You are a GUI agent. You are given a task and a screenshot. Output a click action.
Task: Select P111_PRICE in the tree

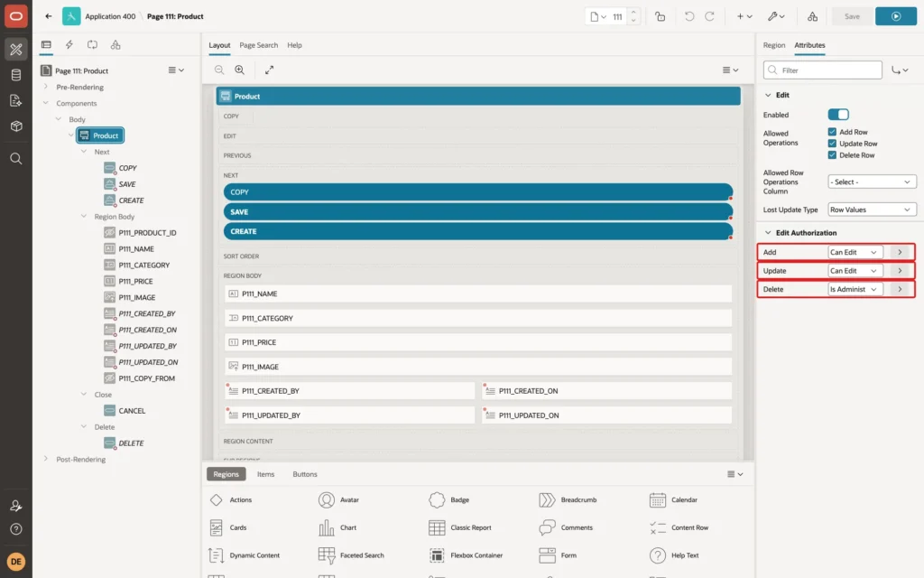[135, 282]
